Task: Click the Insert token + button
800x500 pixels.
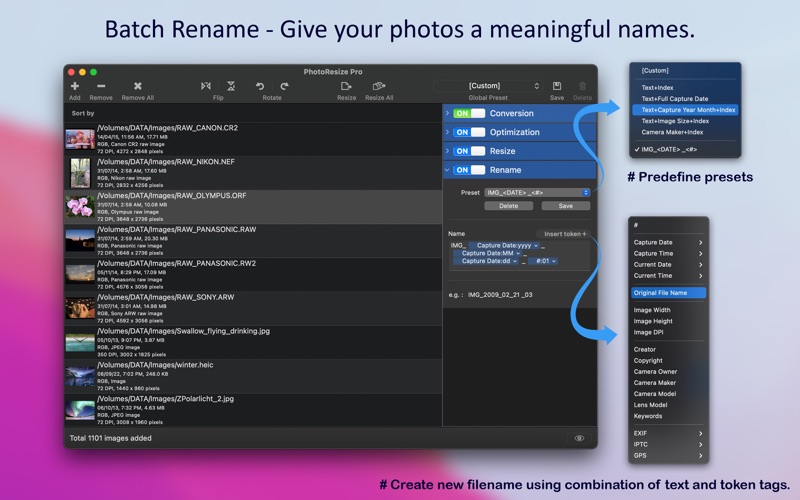Action: click(564, 234)
